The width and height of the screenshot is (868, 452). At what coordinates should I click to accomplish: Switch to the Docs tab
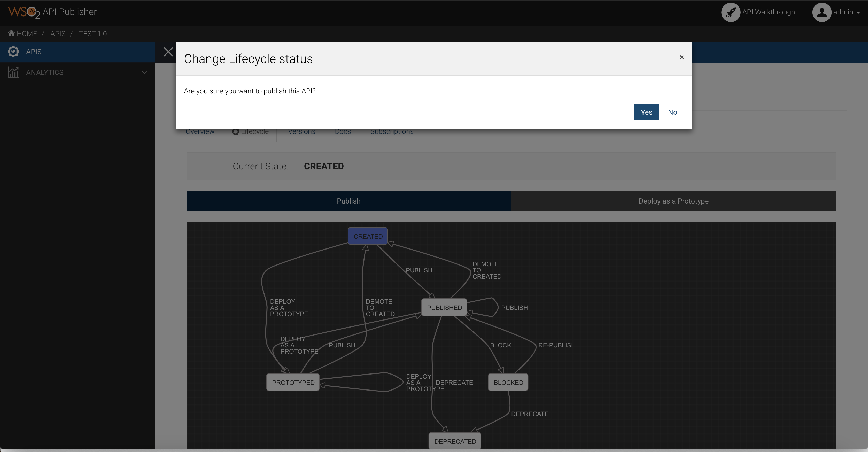(343, 131)
